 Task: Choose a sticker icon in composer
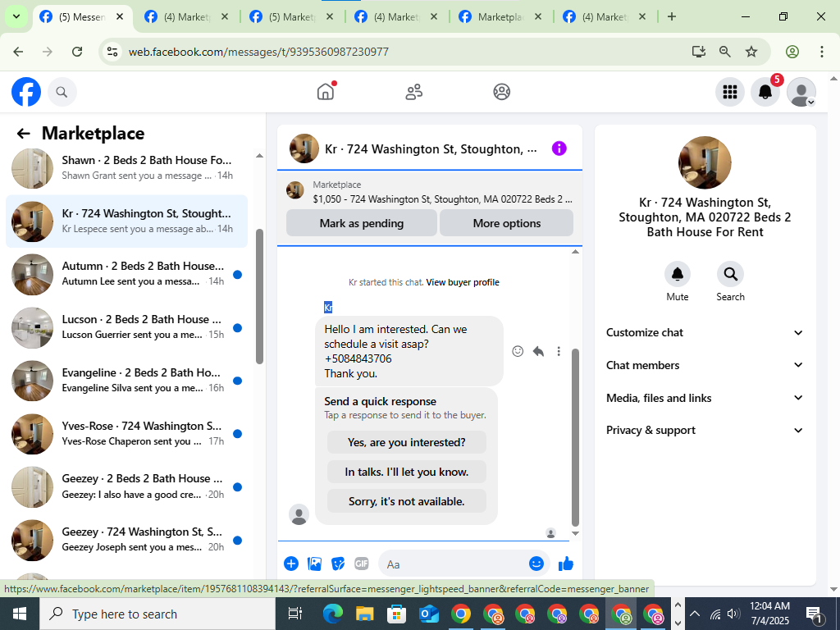pos(338,564)
